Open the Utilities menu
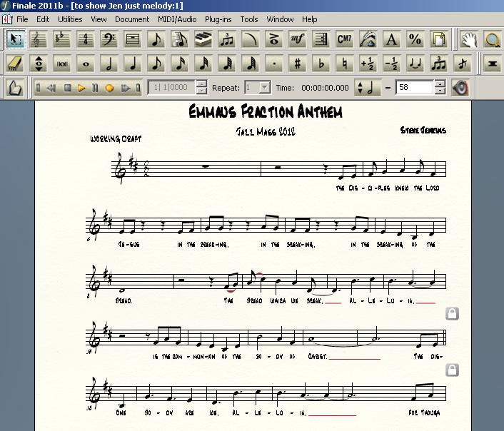 pyautogui.click(x=70, y=19)
